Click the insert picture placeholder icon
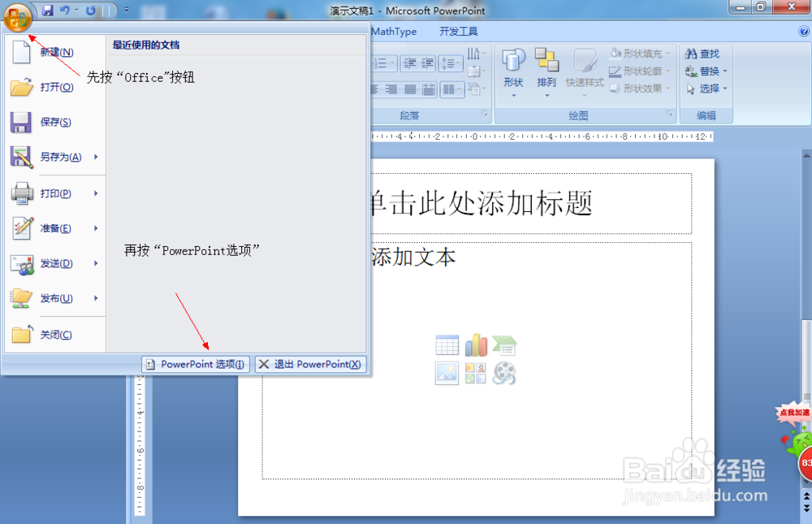Viewport: 812px width, 524px height. (x=447, y=373)
